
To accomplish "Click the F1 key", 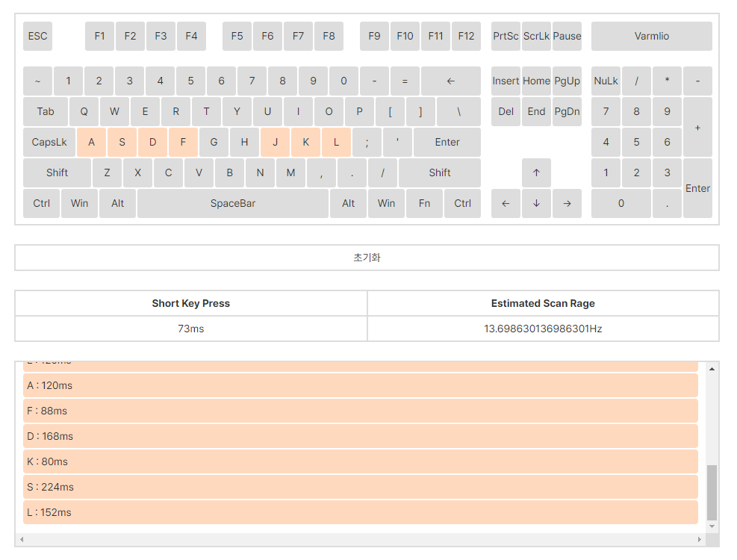I will coord(99,36).
